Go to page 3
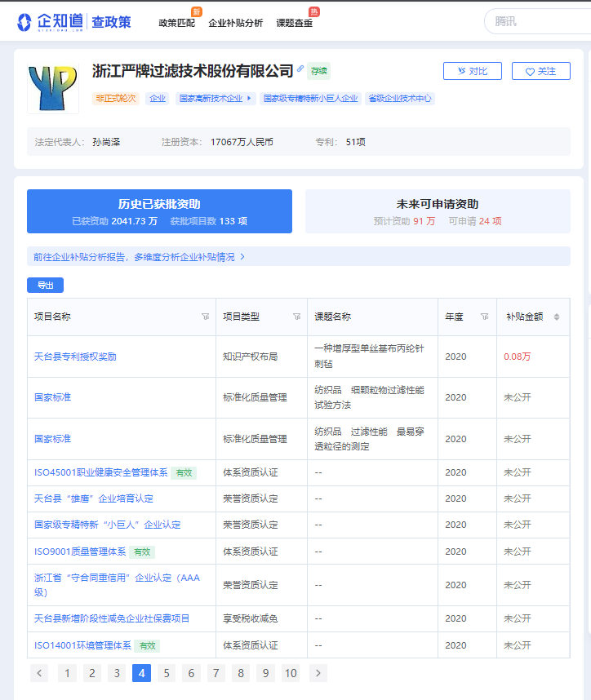 point(117,673)
